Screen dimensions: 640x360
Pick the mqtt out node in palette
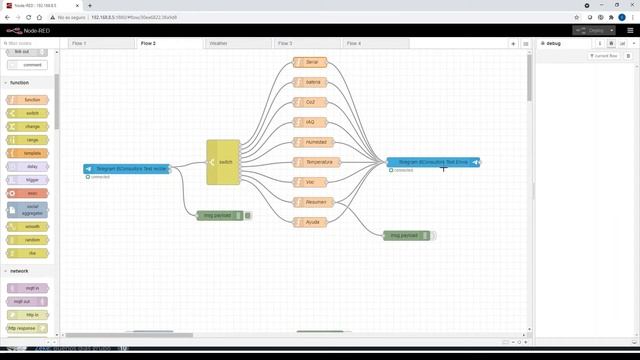(27, 302)
